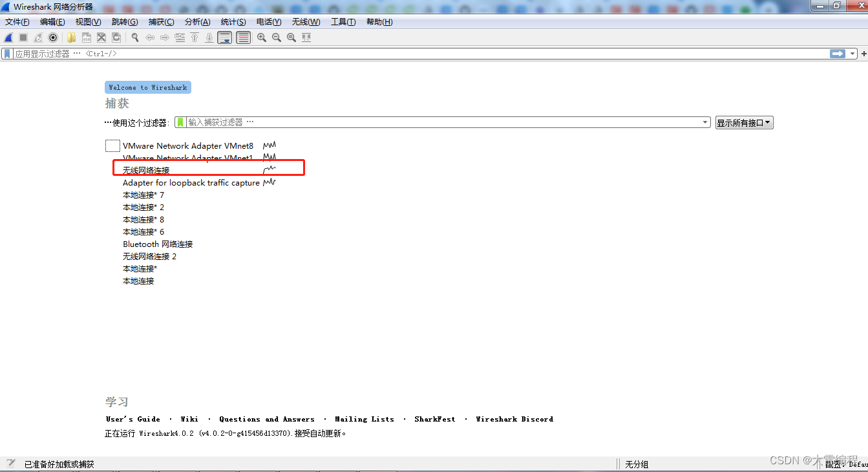
Task: Click the find packet magnifier icon
Action: [135, 38]
